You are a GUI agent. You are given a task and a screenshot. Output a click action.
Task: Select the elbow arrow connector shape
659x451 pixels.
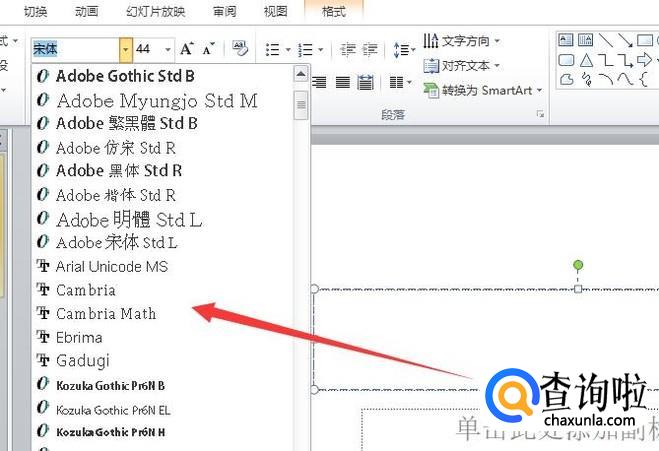[625, 60]
